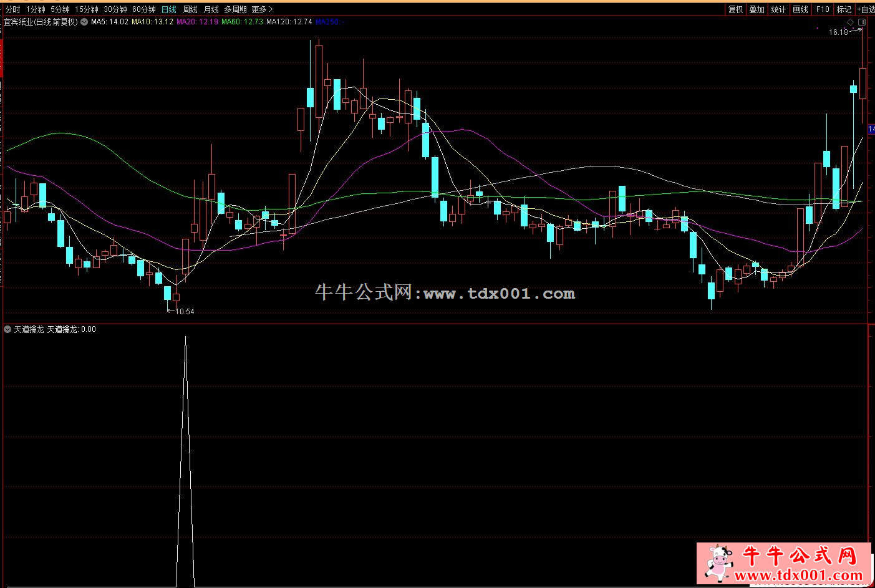Select the 5分钟 period tab
The width and height of the screenshot is (875, 588).
click(60, 9)
